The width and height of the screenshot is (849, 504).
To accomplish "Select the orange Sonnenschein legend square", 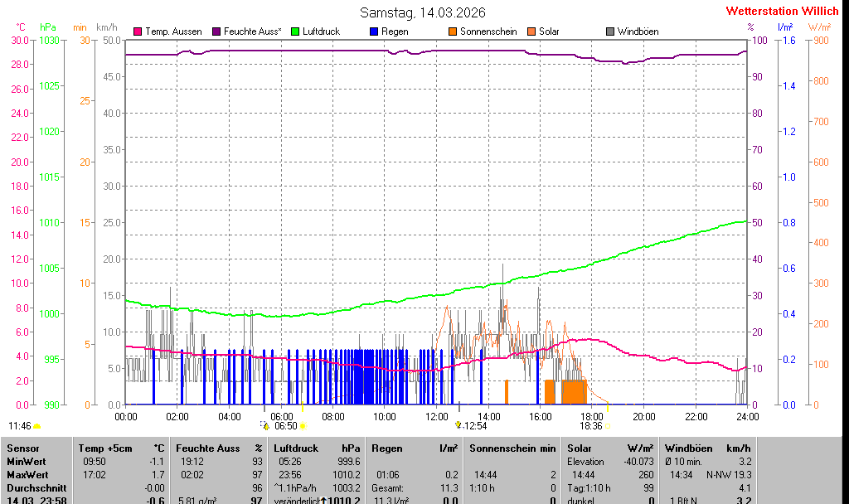I will (453, 31).
